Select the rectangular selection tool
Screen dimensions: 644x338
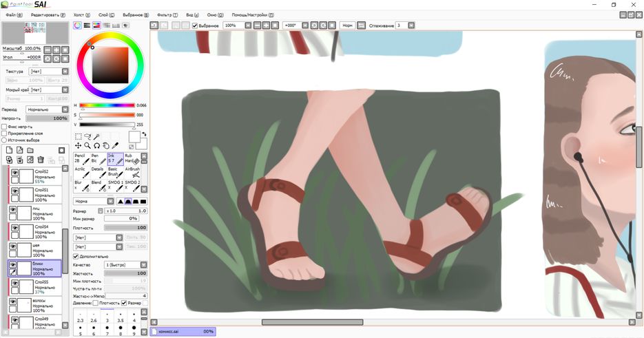click(x=78, y=136)
